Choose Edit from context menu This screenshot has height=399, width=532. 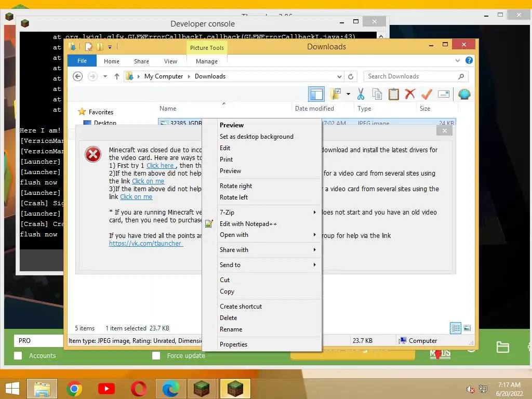tap(225, 148)
